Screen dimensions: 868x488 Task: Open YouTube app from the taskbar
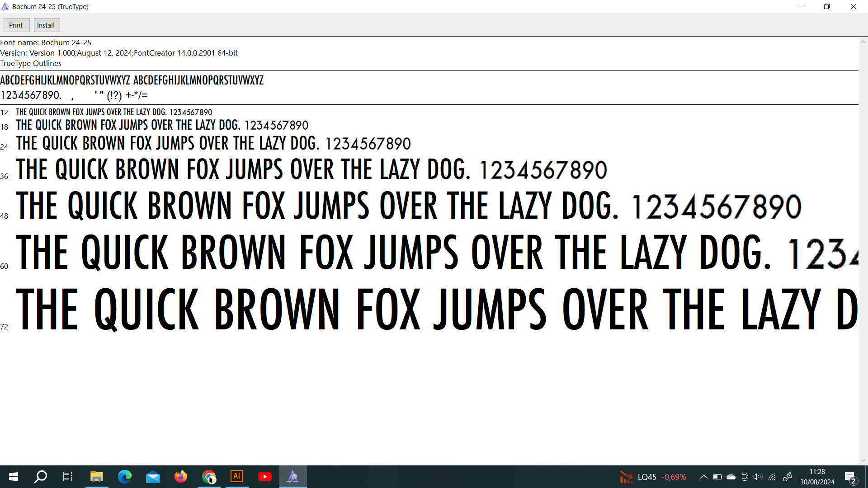(x=265, y=477)
